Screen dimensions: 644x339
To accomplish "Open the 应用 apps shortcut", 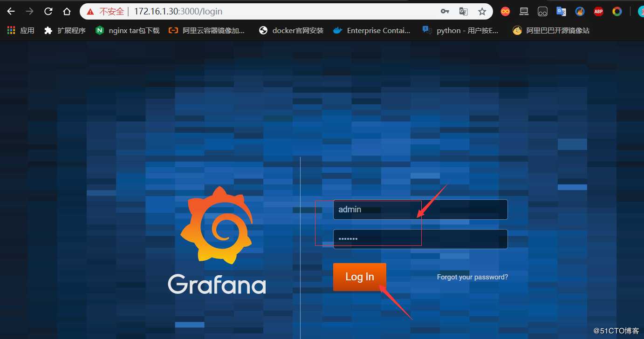I will pos(21,30).
